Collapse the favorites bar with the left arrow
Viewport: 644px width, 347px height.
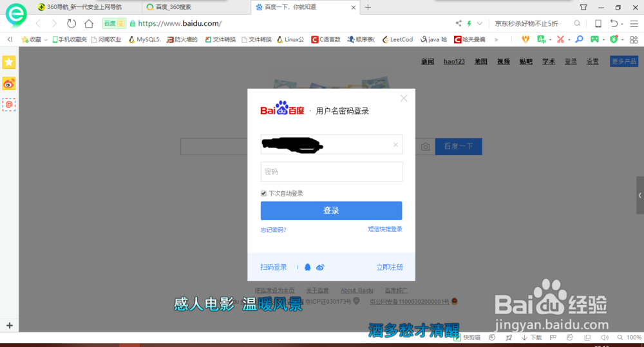[10, 39]
